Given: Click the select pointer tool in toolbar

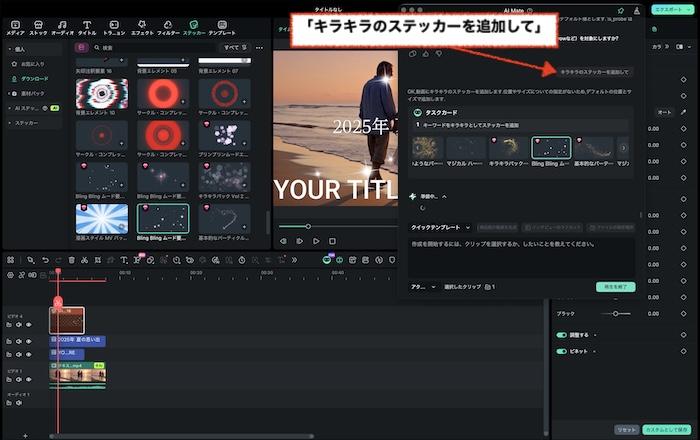Looking at the screenshot, I should [x=30, y=260].
